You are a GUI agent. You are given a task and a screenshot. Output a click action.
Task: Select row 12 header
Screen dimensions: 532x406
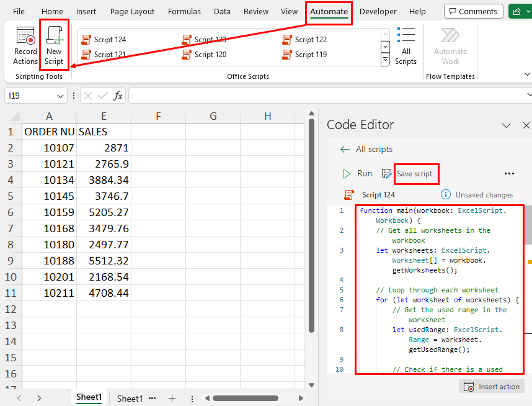(x=11, y=309)
